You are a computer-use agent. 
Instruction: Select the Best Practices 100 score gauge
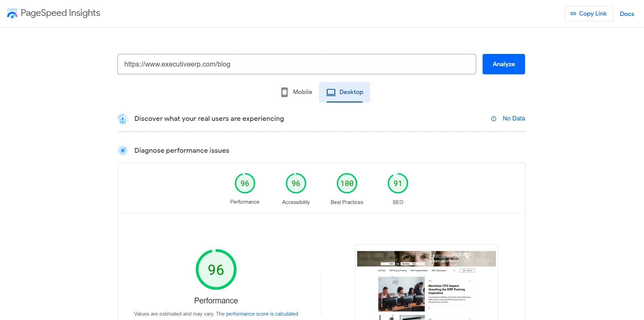point(347,183)
